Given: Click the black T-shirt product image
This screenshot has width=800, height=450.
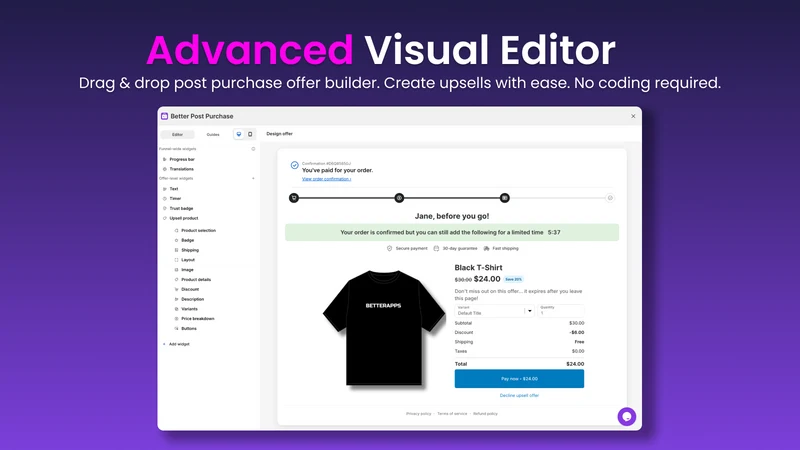Looking at the screenshot, I should [384, 328].
